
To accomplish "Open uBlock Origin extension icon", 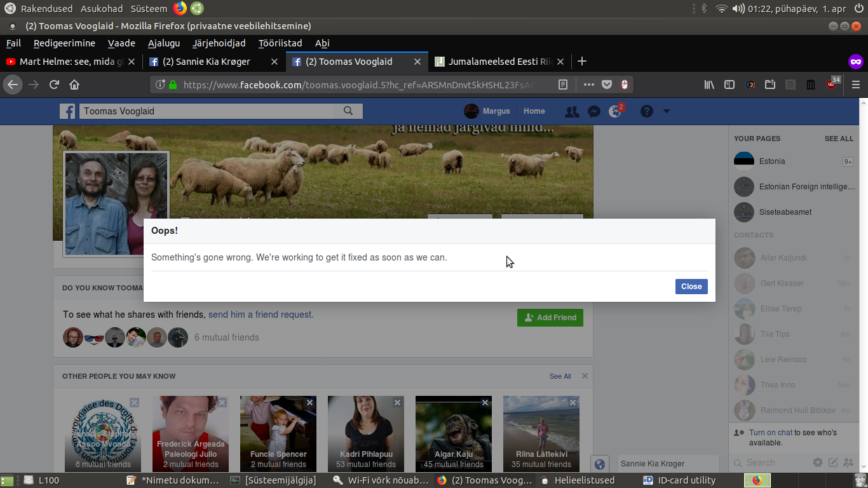I will [832, 84].
